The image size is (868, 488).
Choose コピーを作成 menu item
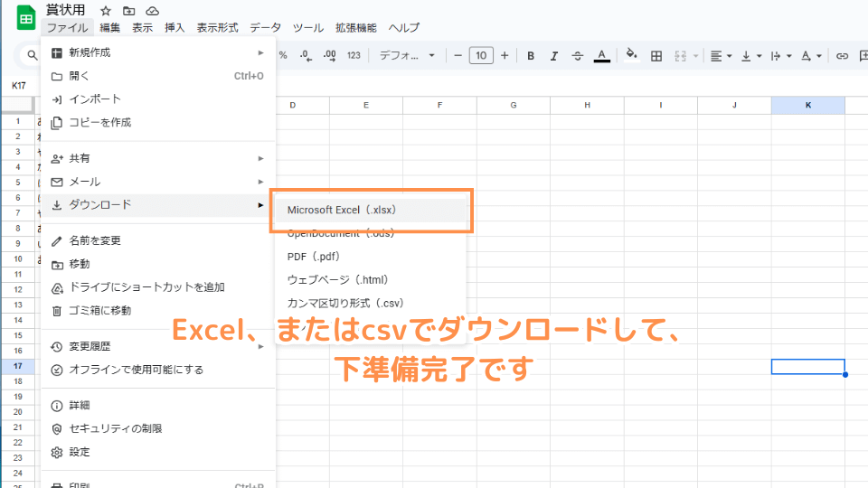pyautogui.click(x=158, y=122)
